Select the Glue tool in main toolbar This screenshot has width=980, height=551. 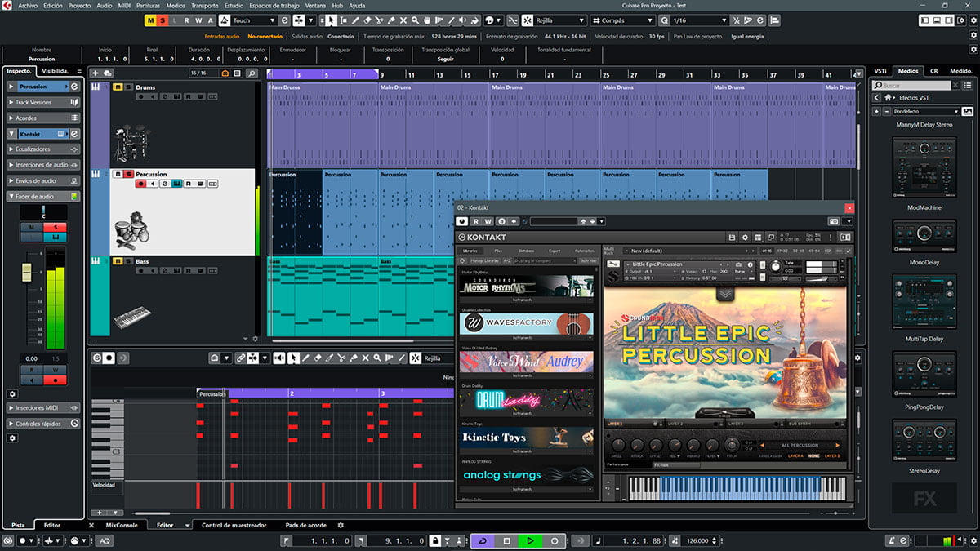[x=391, y=20]
